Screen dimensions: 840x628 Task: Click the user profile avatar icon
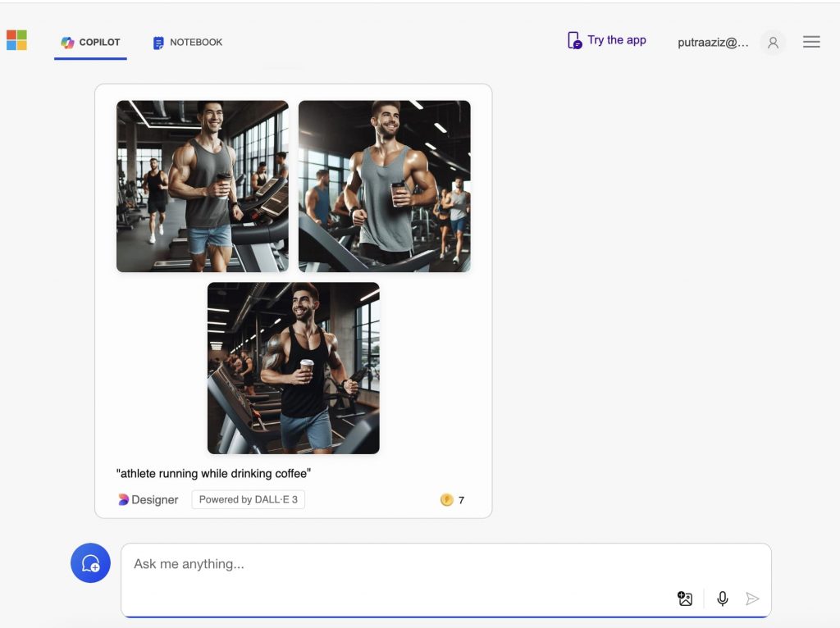click(x=773, y=43)
